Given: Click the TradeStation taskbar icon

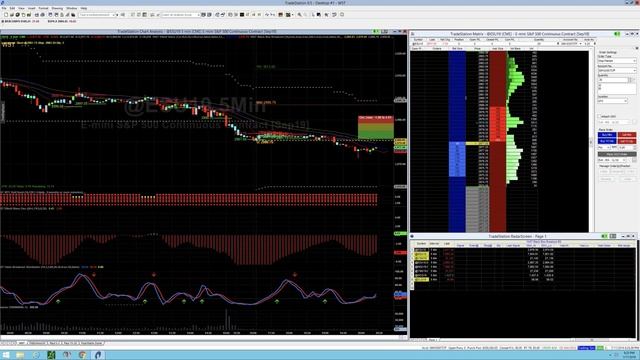Looking at the screenshot, I should [98, 355].
